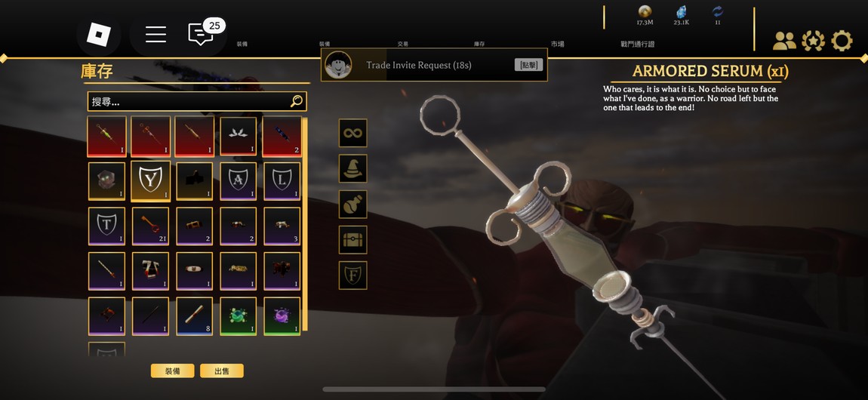This screenshot has height=400, width=868.
Task: Select the Y shield inventory item
Action: coord(150,181)
